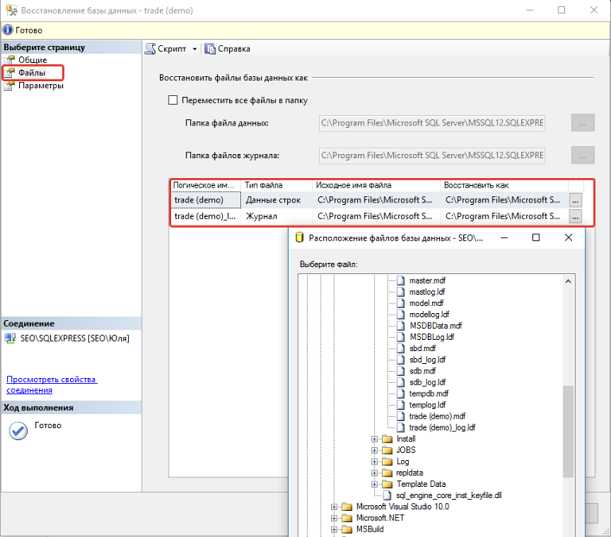Click browse button for trade (demo) data row
Image resolution: width=611 pixels, height=537 pixels.
click(575, 200)
